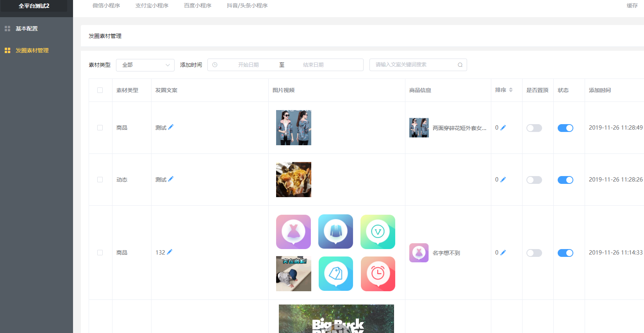The height and width of the screenshot is (333, 644).
Task: Edit caption pencil beside 132
Action: click(169, 252)
